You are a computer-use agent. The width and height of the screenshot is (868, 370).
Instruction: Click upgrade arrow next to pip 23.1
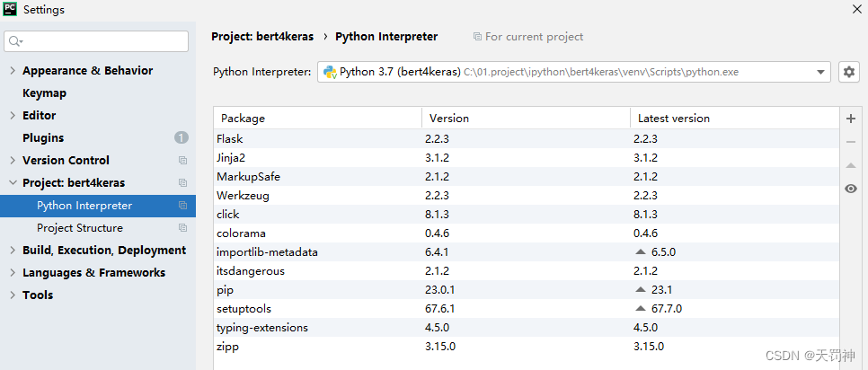coord(641,289)
